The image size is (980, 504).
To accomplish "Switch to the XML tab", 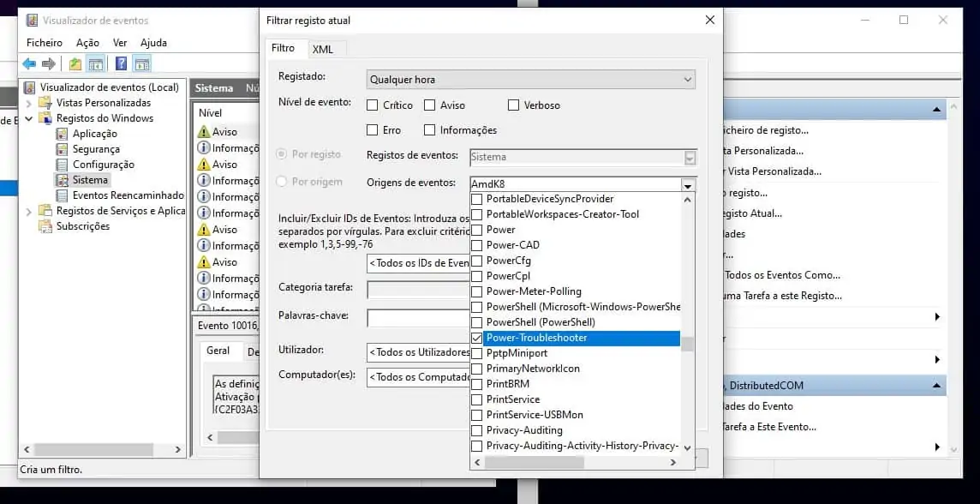I will (x=322, y=49).
